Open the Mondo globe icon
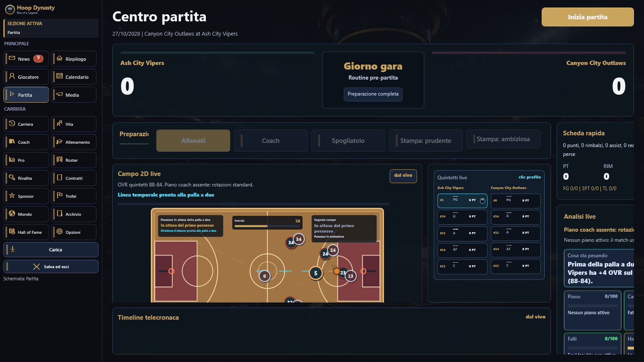 coord(12,214)
